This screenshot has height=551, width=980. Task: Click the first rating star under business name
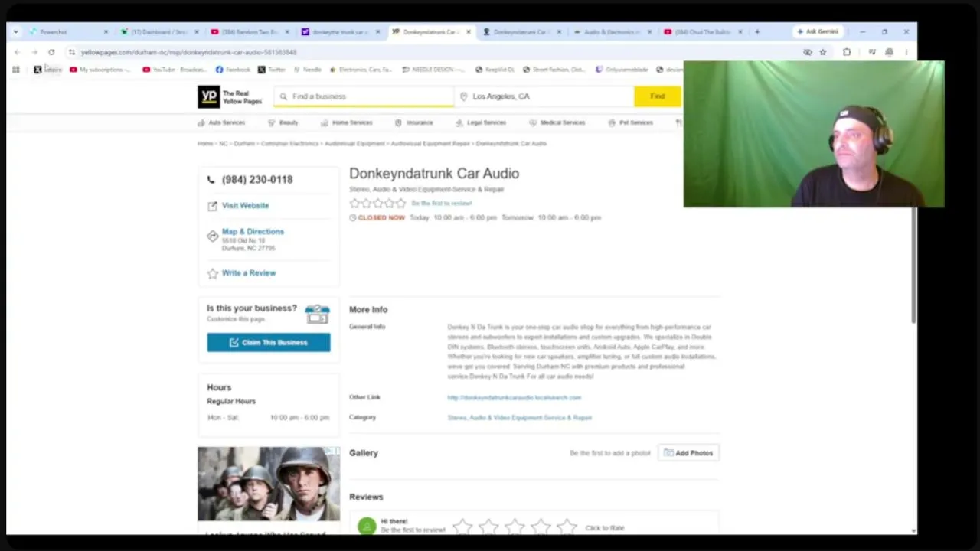pos(354,204)
